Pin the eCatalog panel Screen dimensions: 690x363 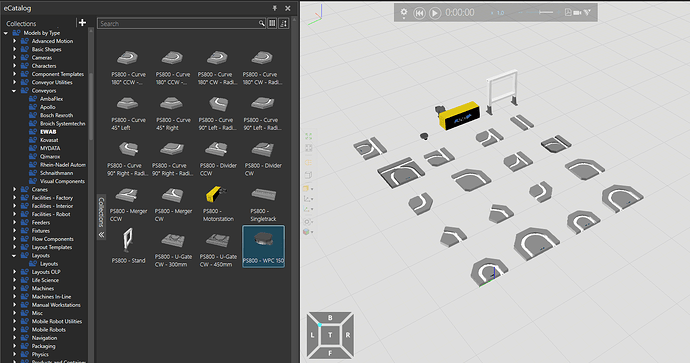[275, 8]
